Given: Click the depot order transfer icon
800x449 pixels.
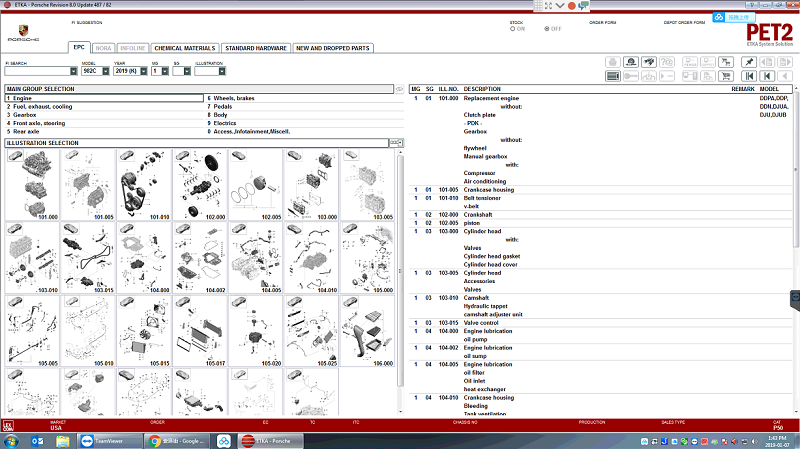Looking at the screenshot, I should [708, 62].
